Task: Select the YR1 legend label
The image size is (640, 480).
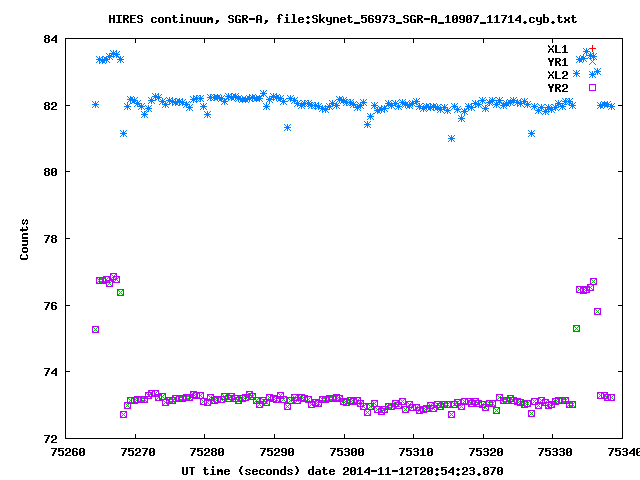Action: click(x=558, y=62)
